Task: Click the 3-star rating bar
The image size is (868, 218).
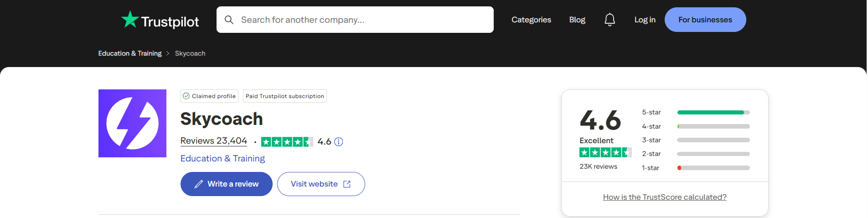Action: pos(713,140)
